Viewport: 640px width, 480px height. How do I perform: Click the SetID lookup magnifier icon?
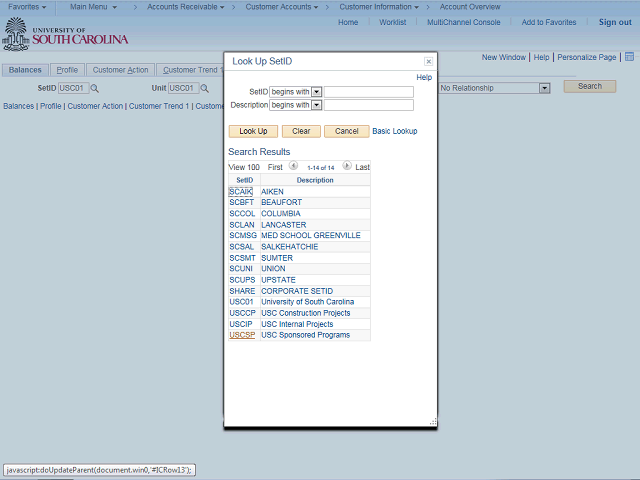point(94,88)
